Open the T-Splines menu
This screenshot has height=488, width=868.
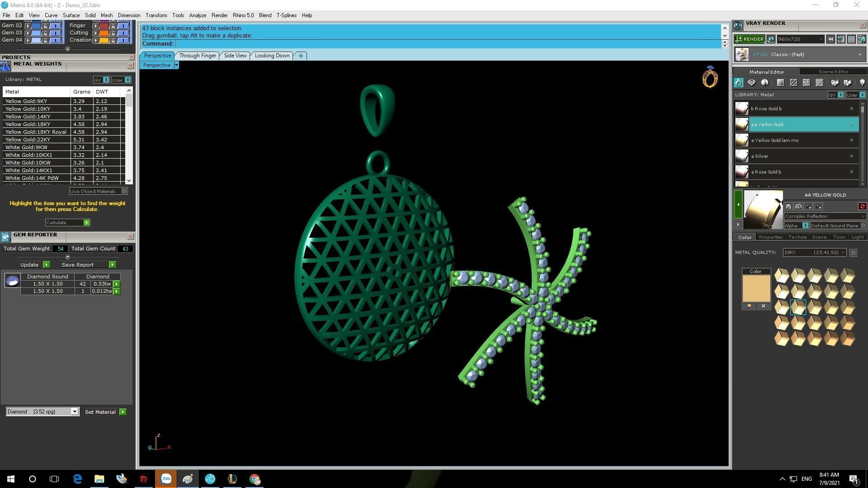(287, 15)
